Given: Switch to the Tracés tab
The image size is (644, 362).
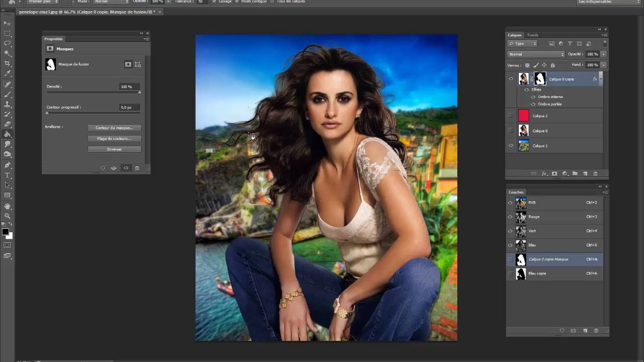Looking at the screenshot, I should [x=533, y=35].
